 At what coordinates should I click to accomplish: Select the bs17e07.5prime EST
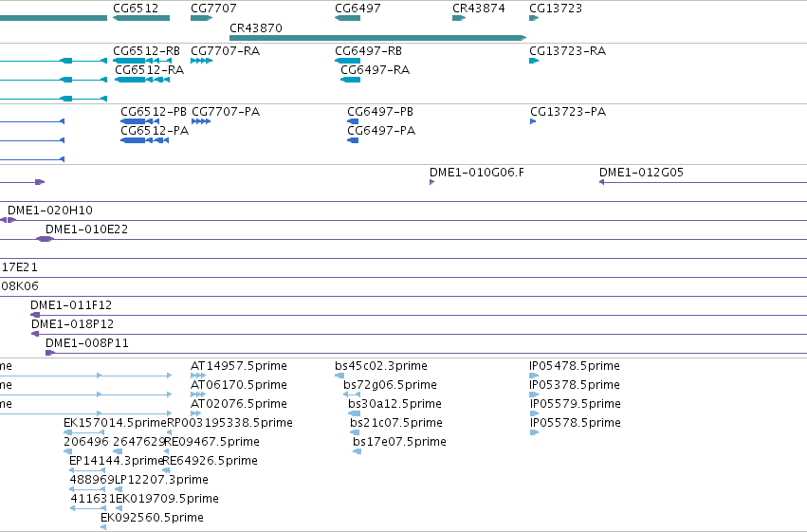coord(357,451)
